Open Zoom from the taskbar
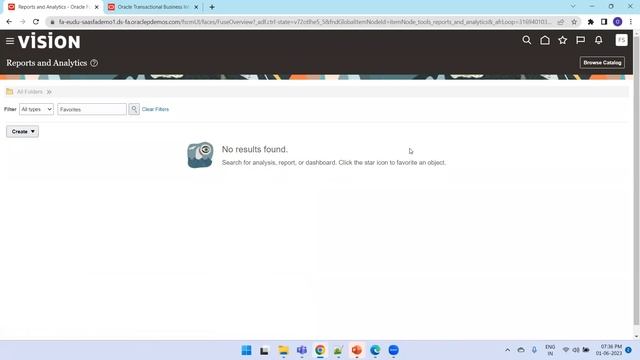640x360 pixels. tap(393, 350)
